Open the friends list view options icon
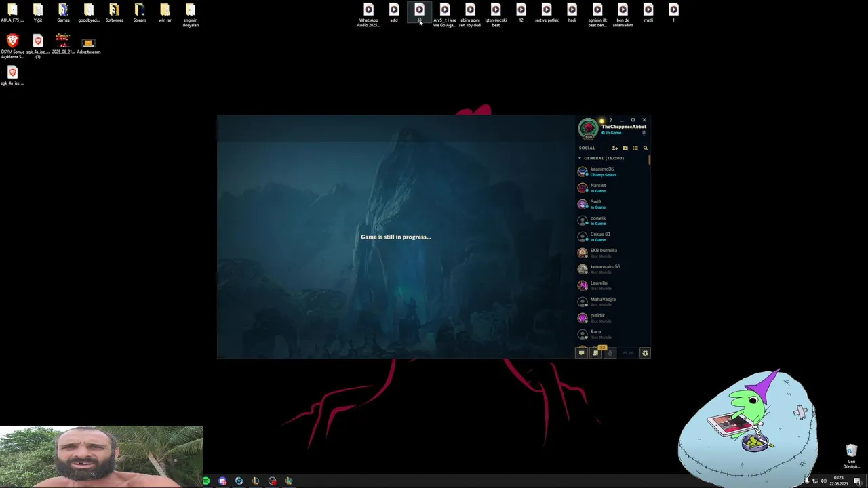The height and width of the screenshot is (488, 868). 635,148
